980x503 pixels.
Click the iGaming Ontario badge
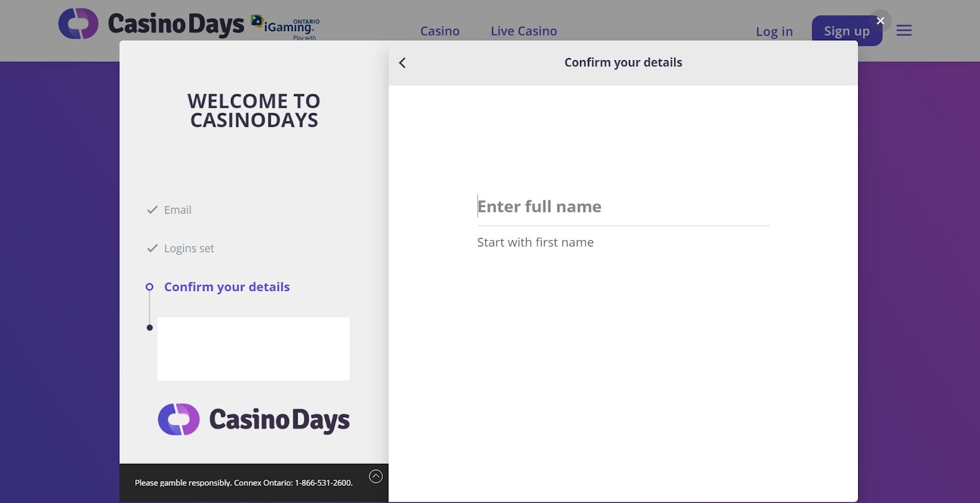tap(285, 28)
